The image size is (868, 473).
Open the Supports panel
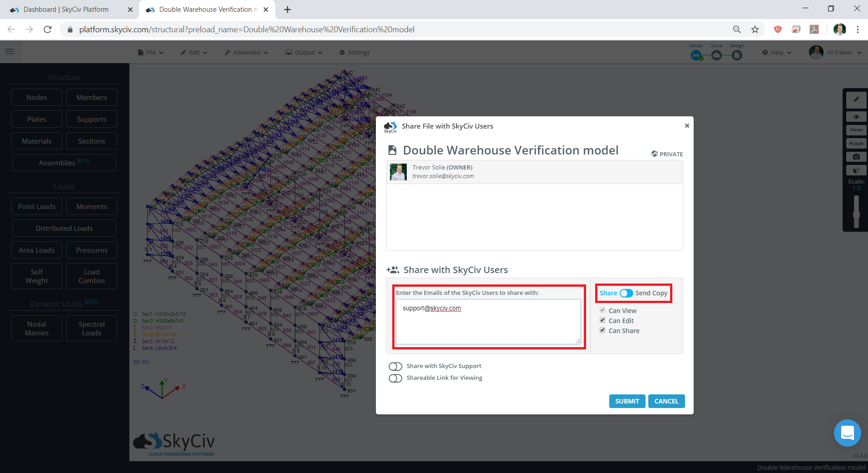pyautogui.click(x=92, y=119)
